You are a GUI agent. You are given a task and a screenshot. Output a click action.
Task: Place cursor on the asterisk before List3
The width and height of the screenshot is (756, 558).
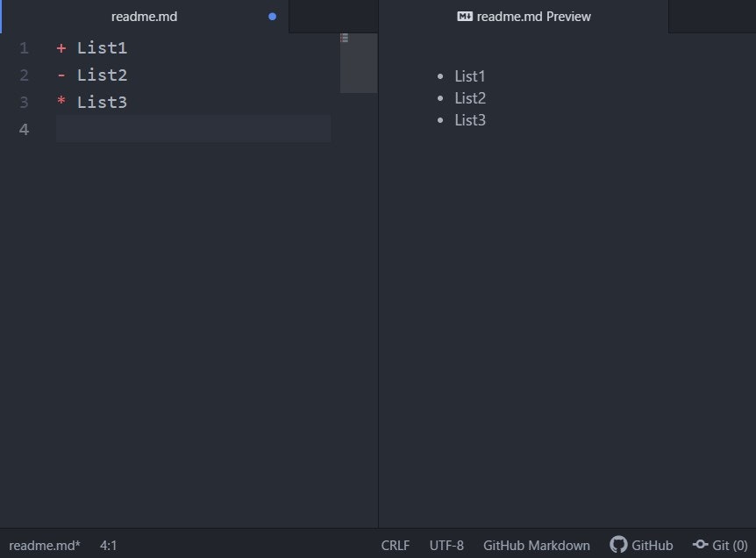[61, 100]
